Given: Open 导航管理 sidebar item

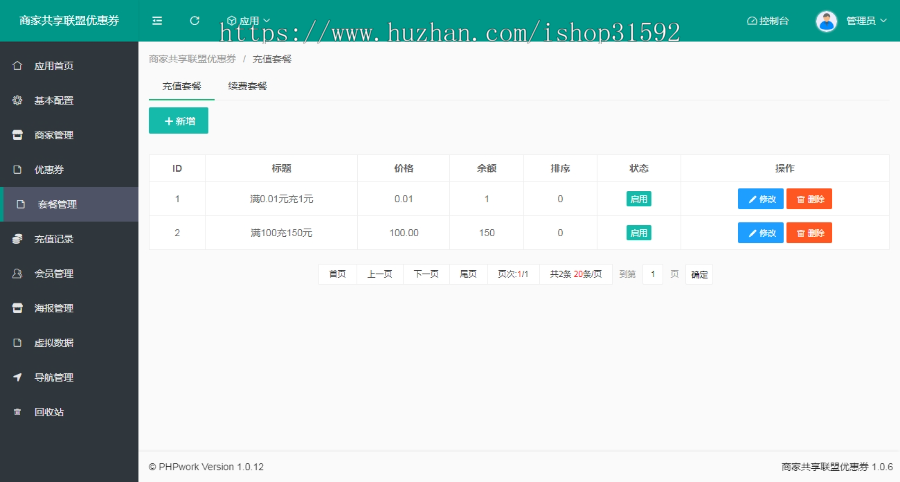Looking at the screenshot, I should click(x=54, y=378).
